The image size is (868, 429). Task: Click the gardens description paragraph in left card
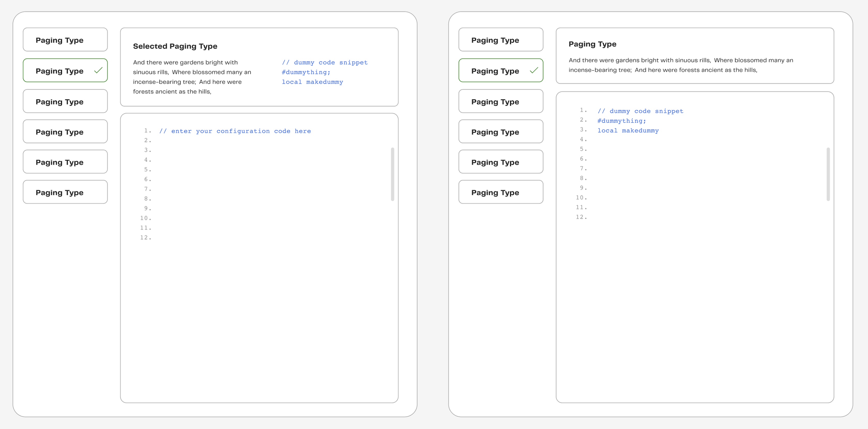tap(192, 77)
